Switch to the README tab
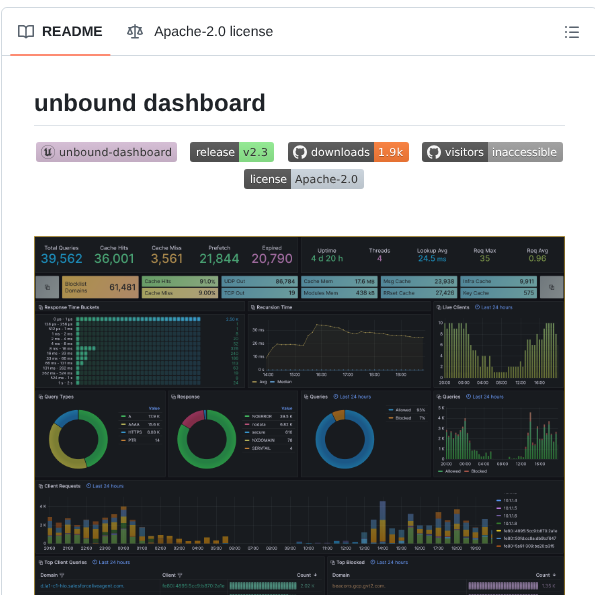 click(60, 31)
